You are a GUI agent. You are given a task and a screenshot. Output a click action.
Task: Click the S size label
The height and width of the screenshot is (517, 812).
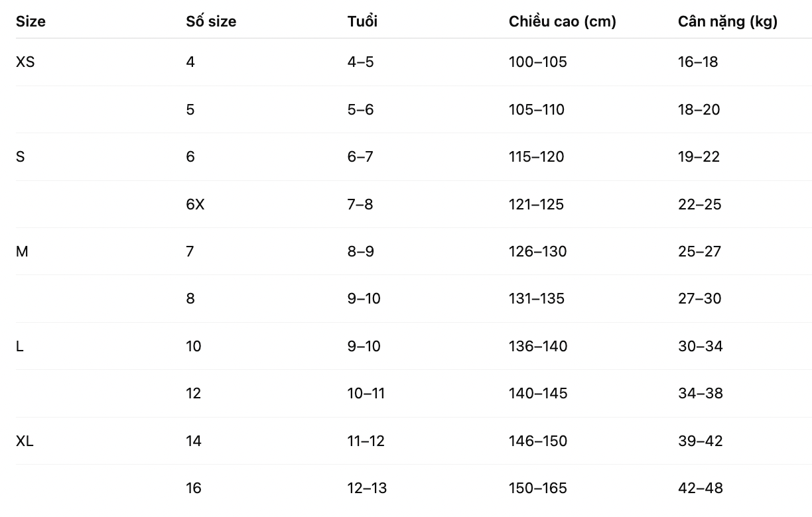point(21,157)
